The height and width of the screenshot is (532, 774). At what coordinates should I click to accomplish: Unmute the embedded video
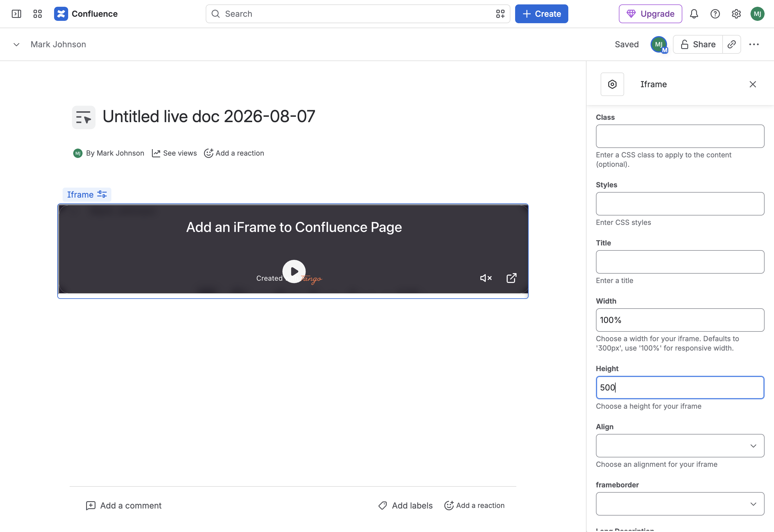pyautogui.click(x=486, y=278)
